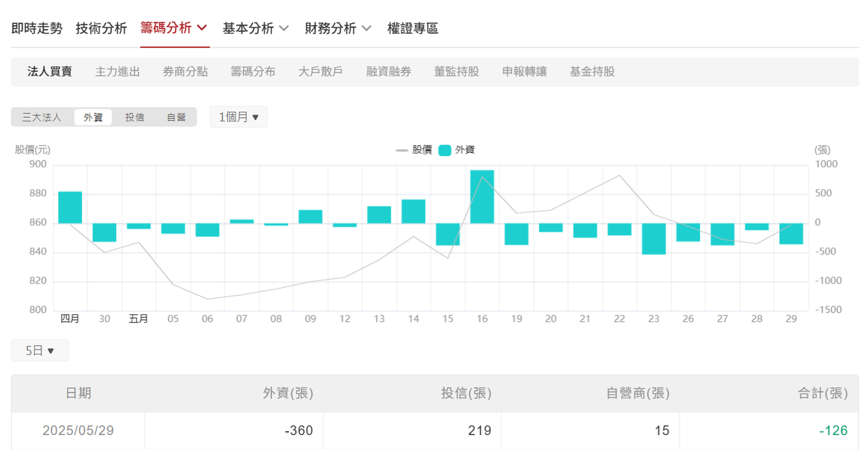868x450 pixels.
Task: Go to 權證專區 menu item
Action: 412,28
